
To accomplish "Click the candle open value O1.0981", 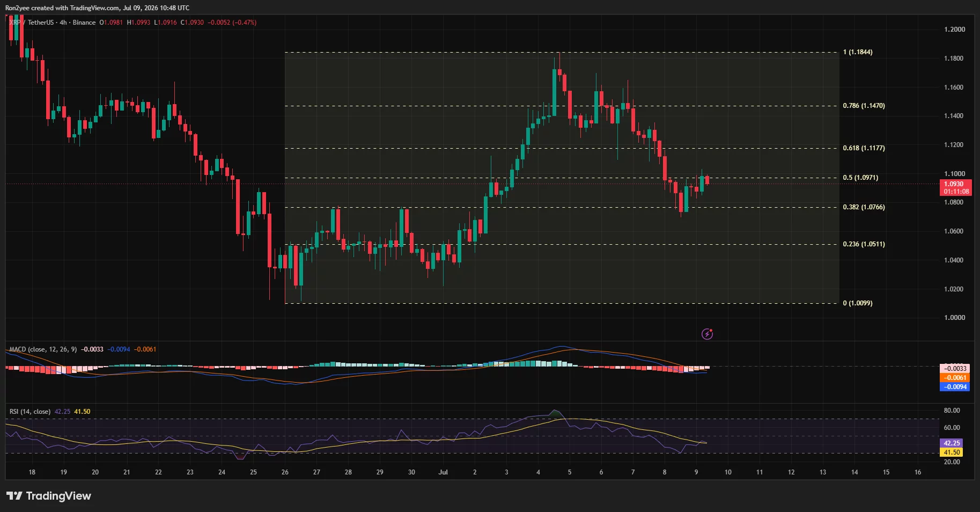I will click(111, 23).
